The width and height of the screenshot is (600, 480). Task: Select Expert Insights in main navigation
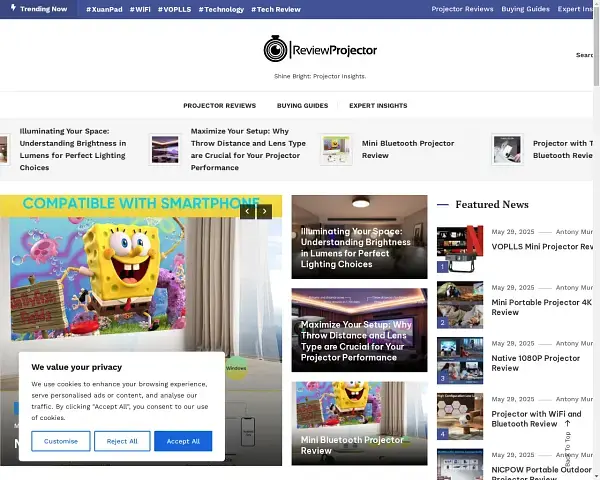pos(378,105)
